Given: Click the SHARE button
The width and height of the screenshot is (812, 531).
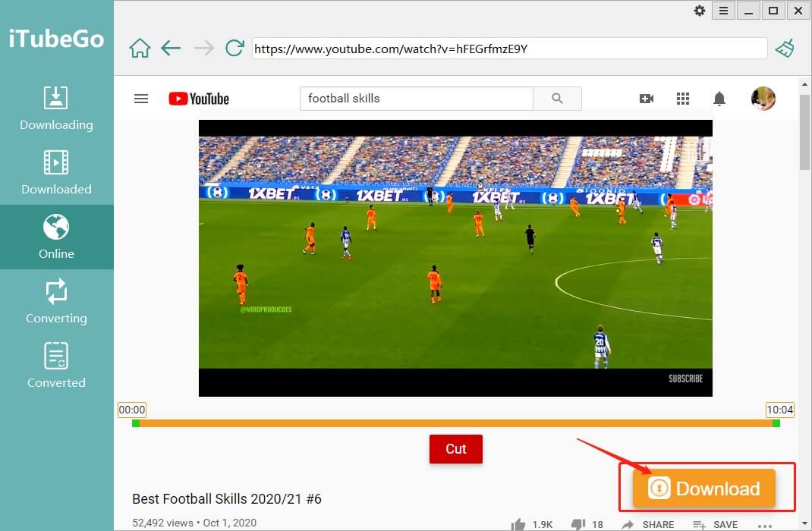Looking at the screenshot, I should point(648,524).
